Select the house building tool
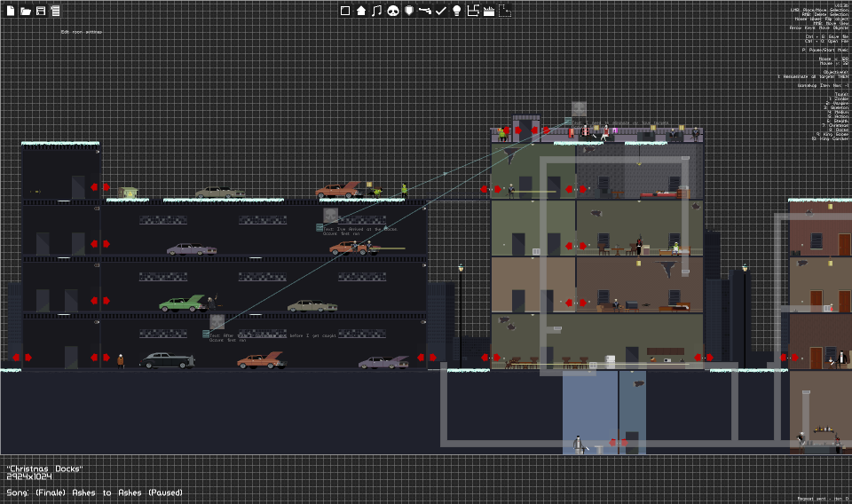Screen dimensions: 852x504 (361, 11)
